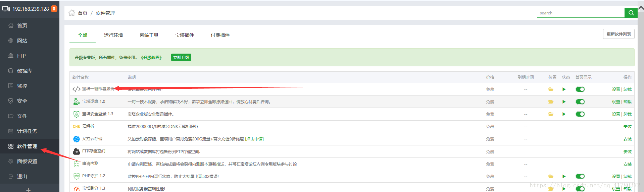Image resolution: width=644 pixels, height=192 pixels.
Task: Toggle 首页显示 for 宝塔安全登录 1.3
Action: tap(580, 114)
